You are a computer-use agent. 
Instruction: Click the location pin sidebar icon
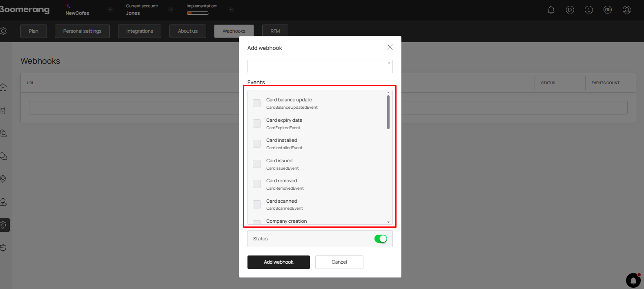[3, 179]
